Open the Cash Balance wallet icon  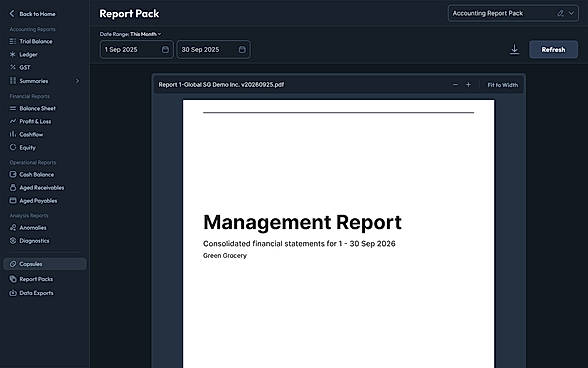click(13, 174)
